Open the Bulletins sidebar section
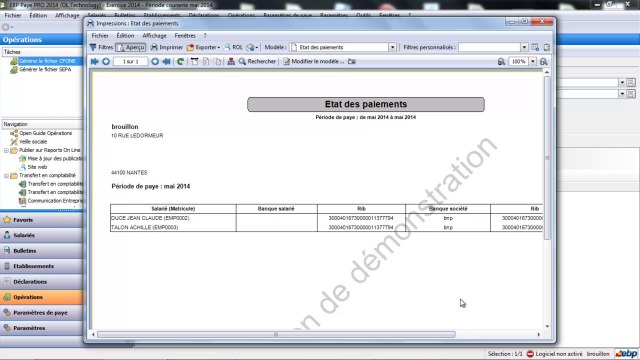The image size is (640, 360). [x=41, y=251]
